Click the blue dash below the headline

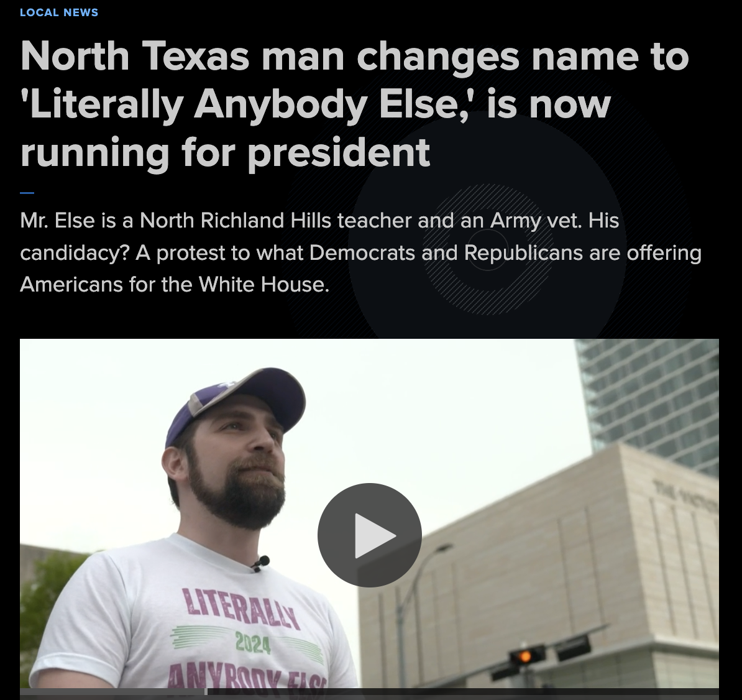27,193
